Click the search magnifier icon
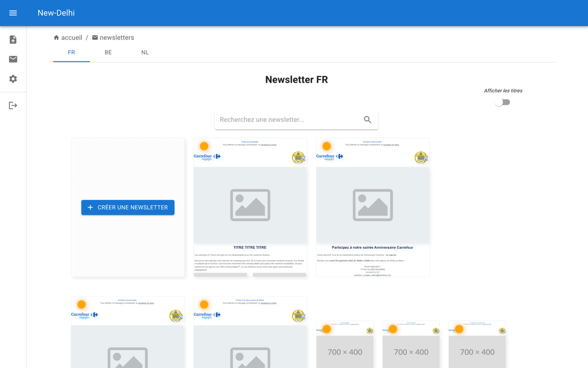Viewport: 588px width, 368px height. coord(367,120)
